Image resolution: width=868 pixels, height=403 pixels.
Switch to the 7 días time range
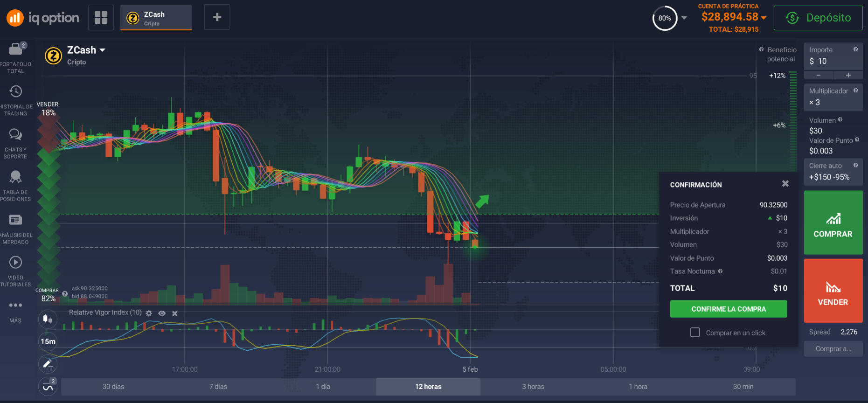(218, 387)
